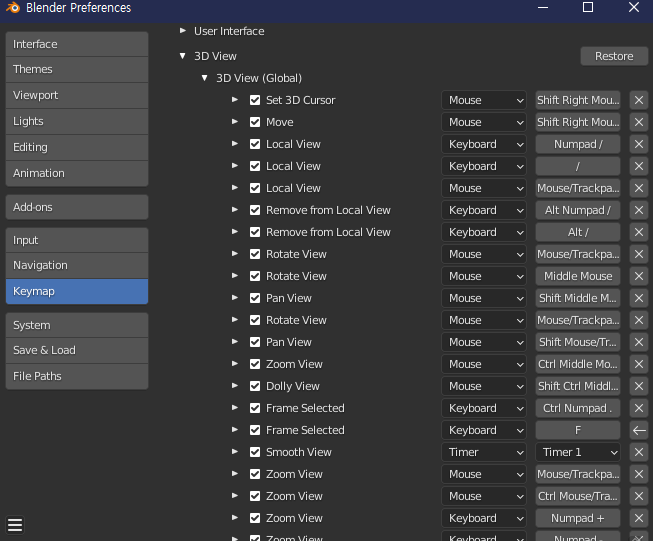The height and width of the screenshot is (541, 653).
Task: Remove the Middle Mouse Rotate View entry
Action: pos(638,277)
